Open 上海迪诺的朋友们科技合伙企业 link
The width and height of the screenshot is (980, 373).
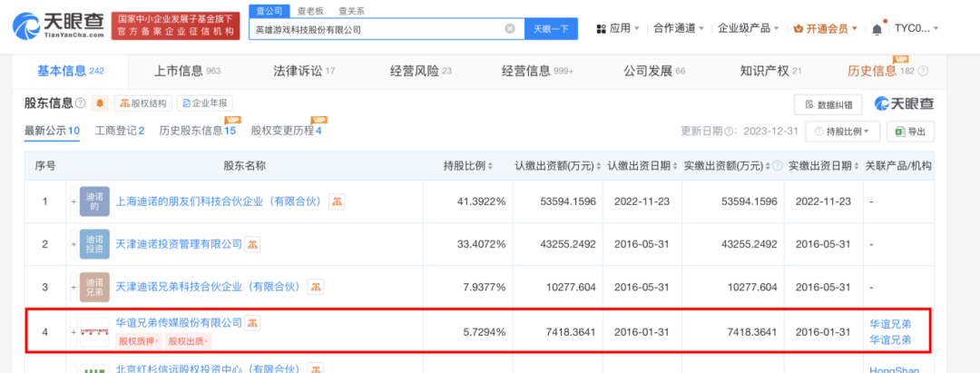pyautogui.click(x=219, y=201)
